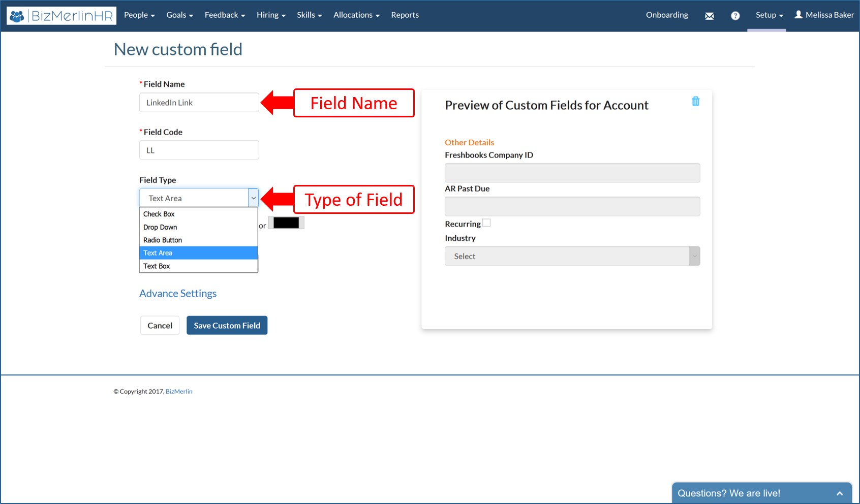The height and width of the screenshot is (504, 860).
Task: Open the Setup dropdown menu
Action: click(769, 15)
